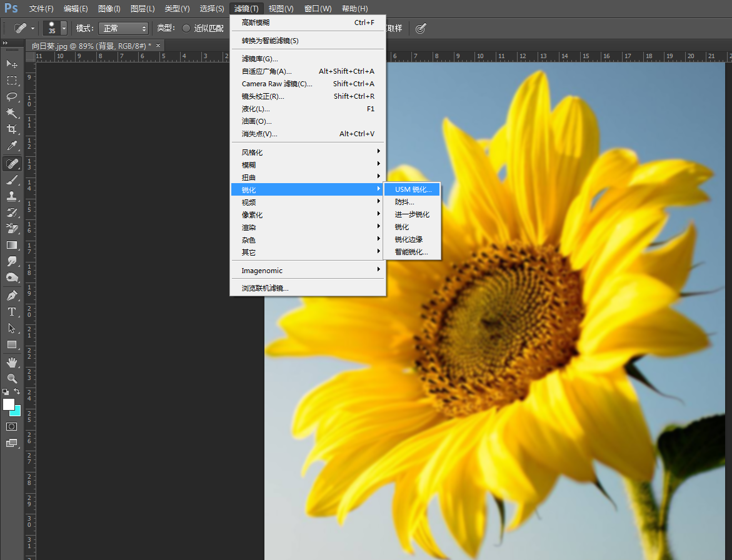The width and height of the screenshot is (732, 560).
Task: Expand the 渲染 submenu
Action: 308,227
